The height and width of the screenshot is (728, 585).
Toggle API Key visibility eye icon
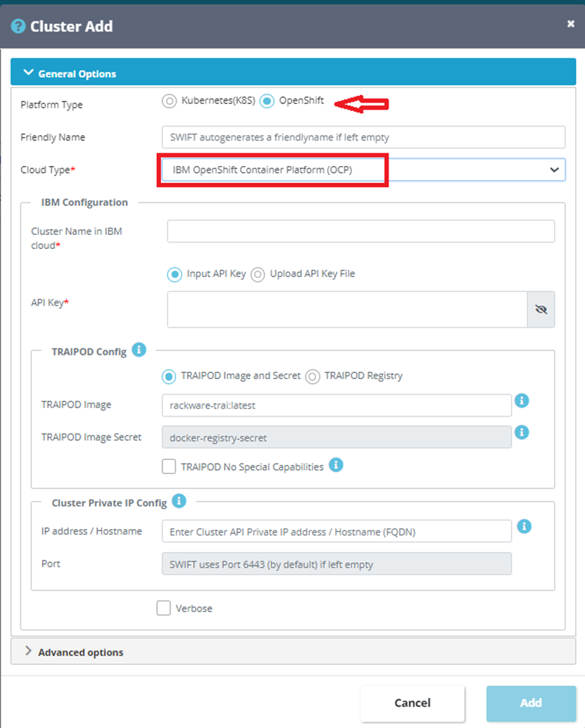541,309
